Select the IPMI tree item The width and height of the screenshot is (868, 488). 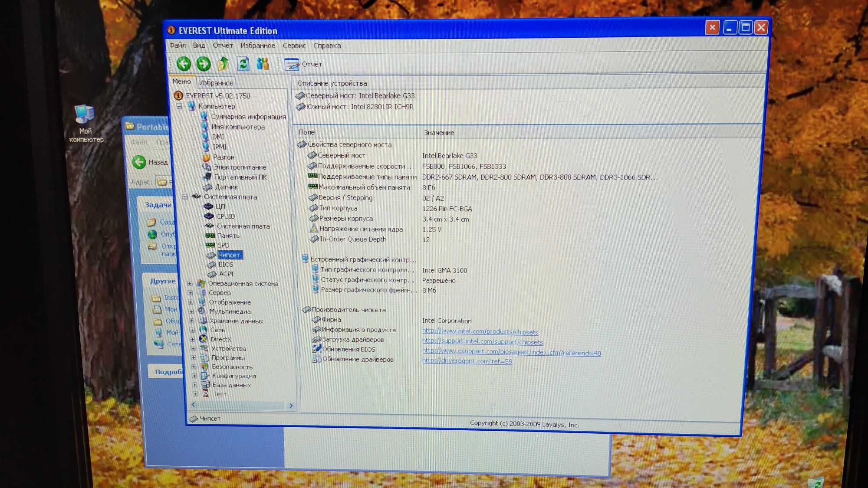pos(219,147)
